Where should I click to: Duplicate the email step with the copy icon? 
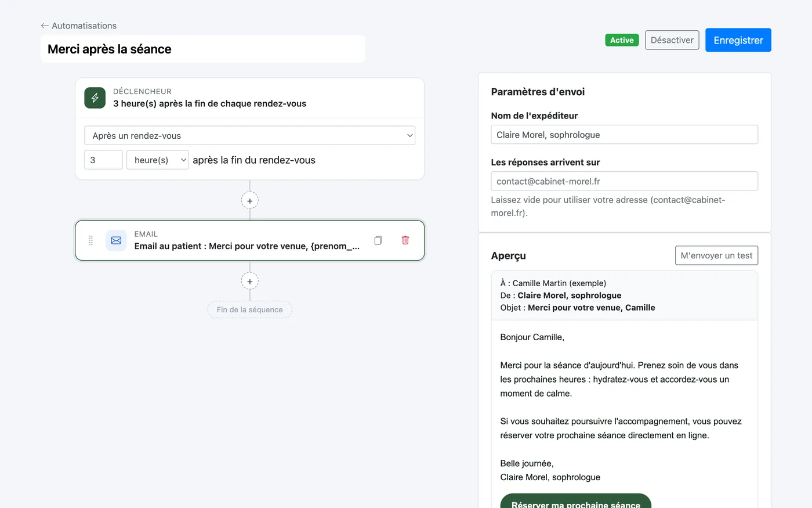coord(378,240)
